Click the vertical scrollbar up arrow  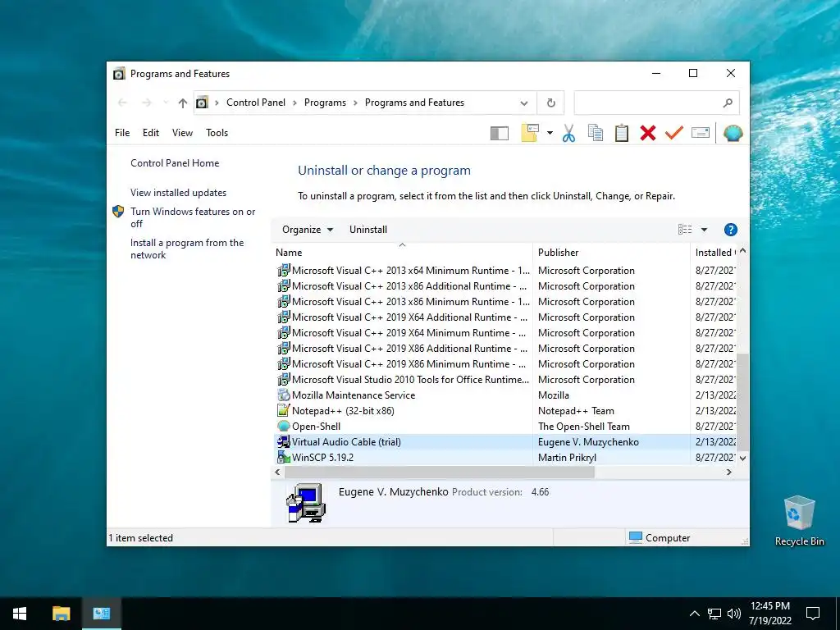742,251
